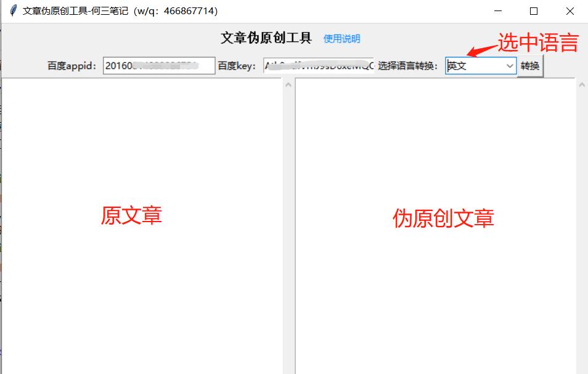Click the red 选中语言 annotation text
The image size is (588, 374).
[x=538, y=43]
